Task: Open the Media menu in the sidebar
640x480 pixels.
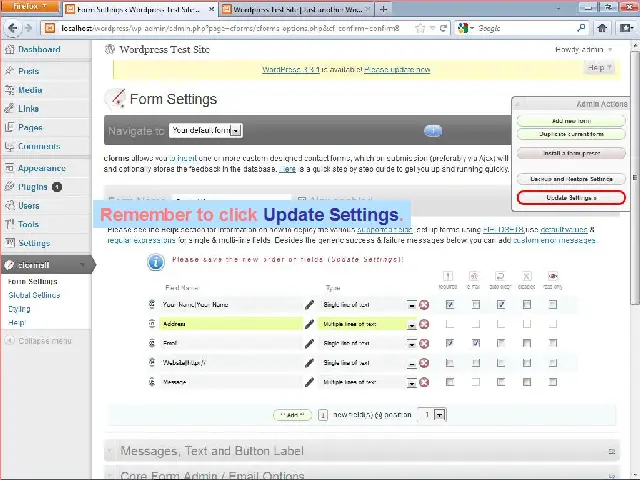Action: [x=30, y=90]
